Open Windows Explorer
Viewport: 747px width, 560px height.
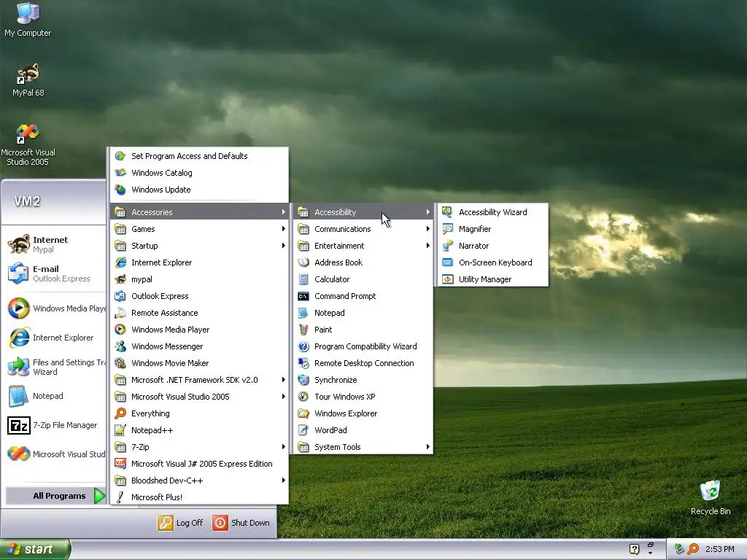363,413
